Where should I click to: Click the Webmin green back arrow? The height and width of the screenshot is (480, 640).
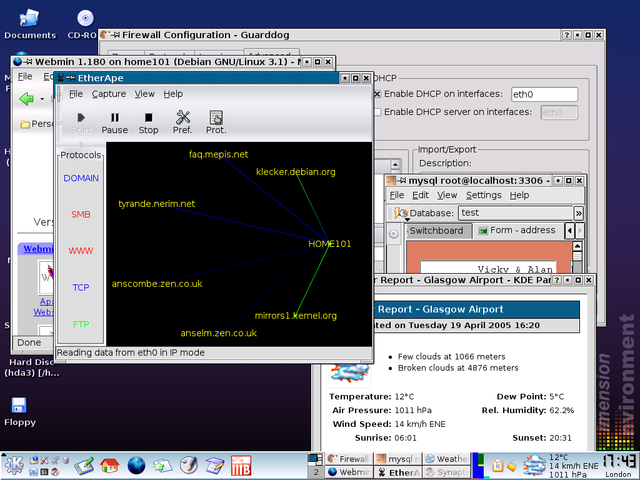pyautogui.click(x=27, y=98)
